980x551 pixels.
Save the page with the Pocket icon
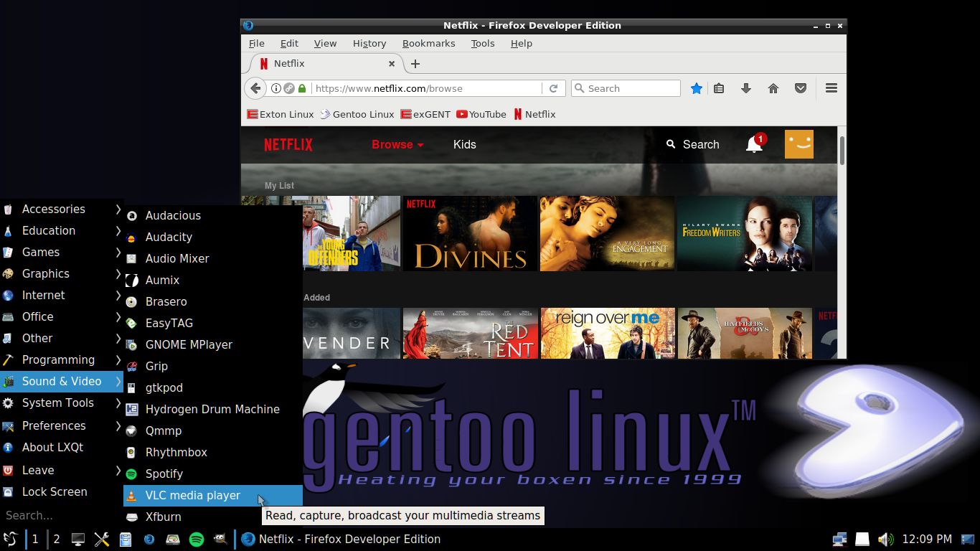pos(801,88)
